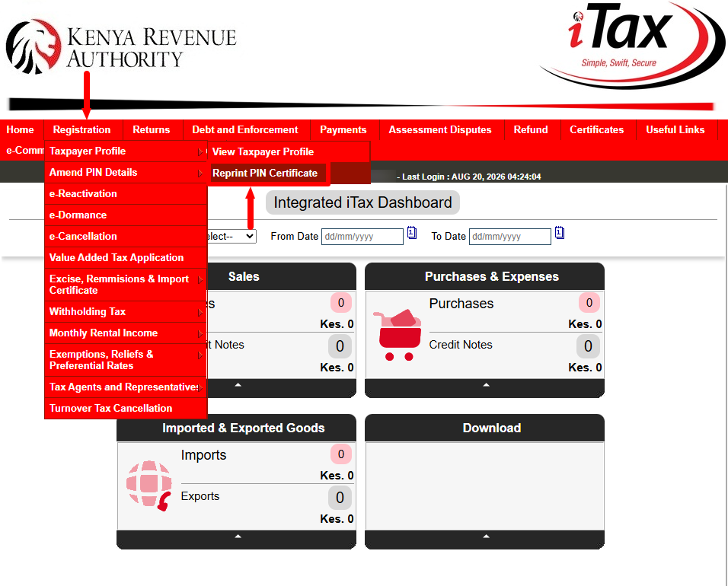728x586 pixels.
Task: Click the Integrated iTax Dashboard title
Action: pos(362,202)
